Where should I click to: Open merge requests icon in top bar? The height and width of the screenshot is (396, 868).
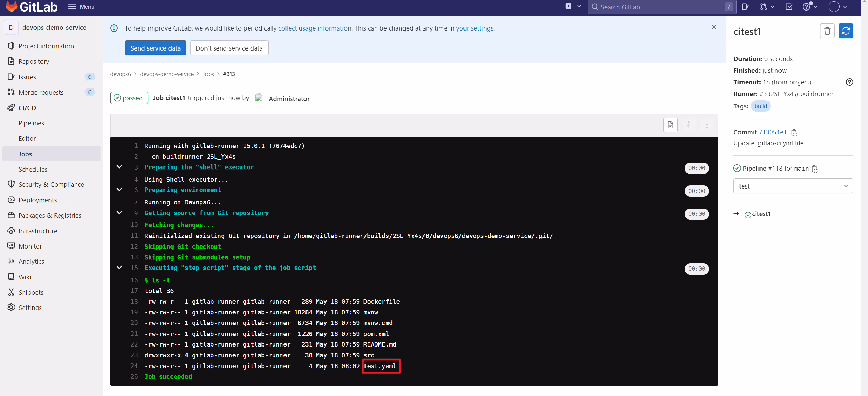(x=767, y=7)
